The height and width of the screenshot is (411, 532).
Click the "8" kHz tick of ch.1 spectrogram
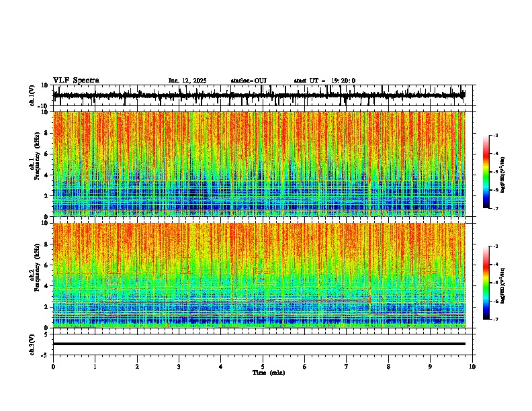point(46,133)
